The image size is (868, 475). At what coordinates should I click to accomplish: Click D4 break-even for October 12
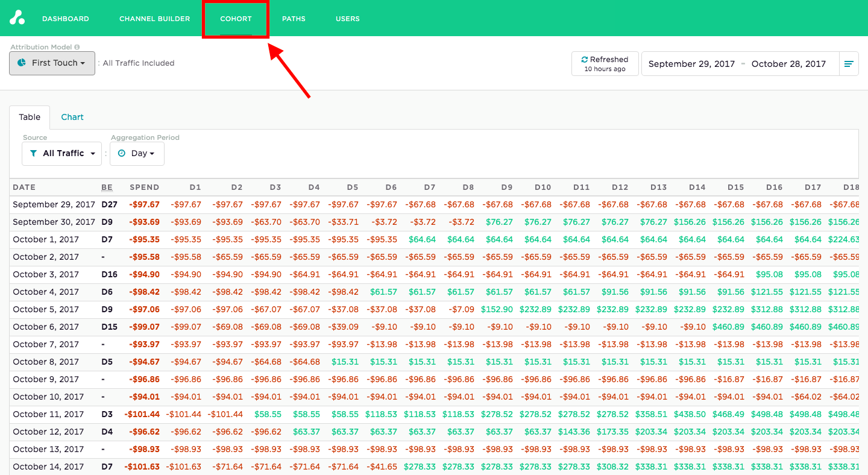tap(107, 432)
